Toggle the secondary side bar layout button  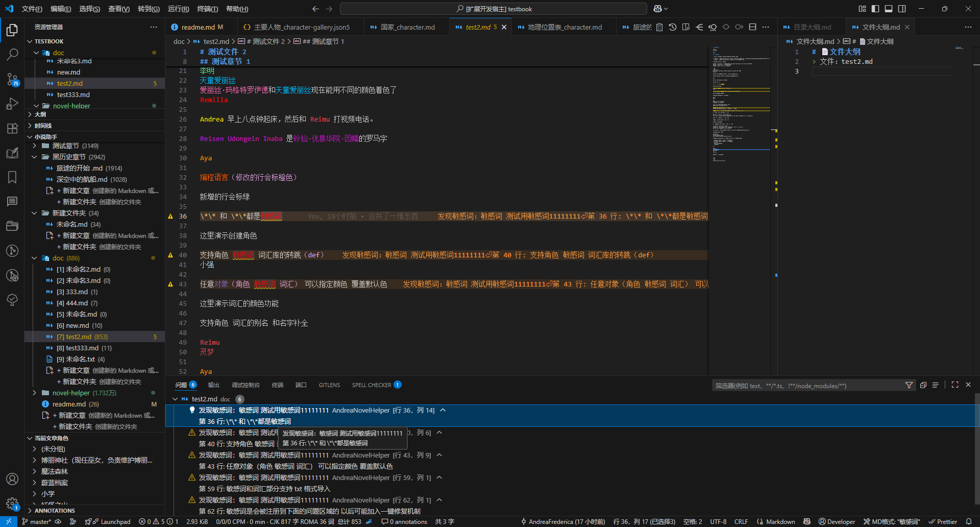tap(902, 9)
